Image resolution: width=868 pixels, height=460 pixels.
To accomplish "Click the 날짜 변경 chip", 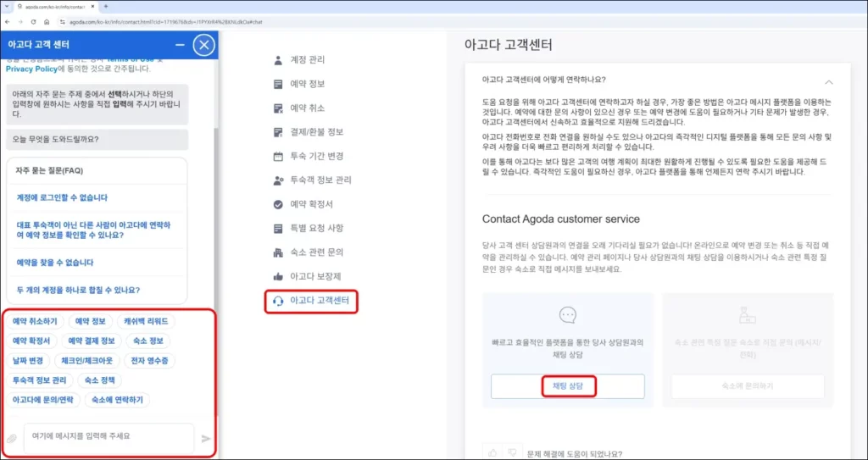I will [28, 360].
